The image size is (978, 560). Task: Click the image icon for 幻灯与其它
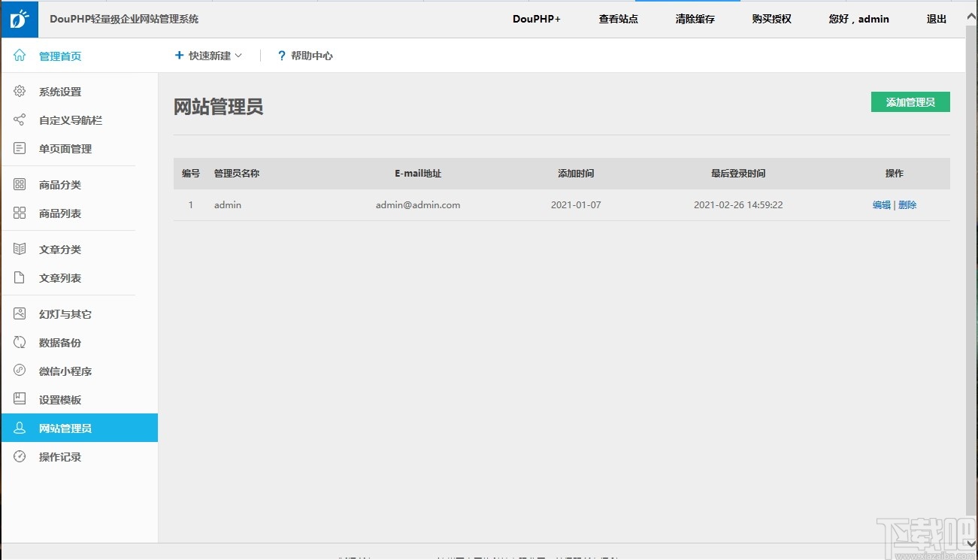click(x=20, y=314)
